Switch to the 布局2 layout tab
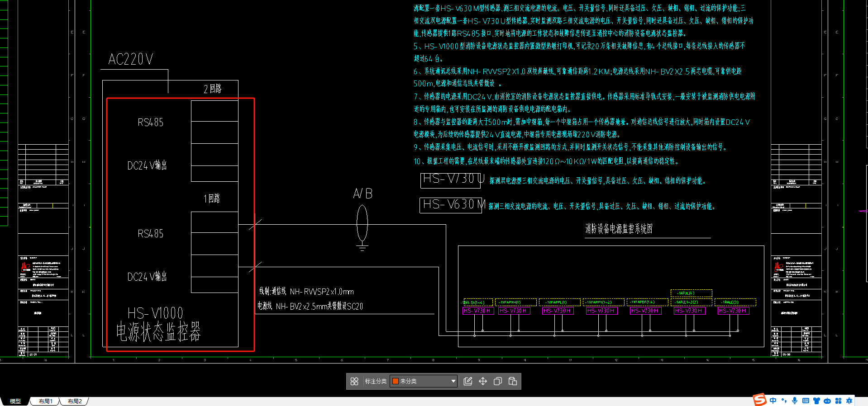Image resolution: width=868 pixels, height=406 pixels. [x=75, y=401]
